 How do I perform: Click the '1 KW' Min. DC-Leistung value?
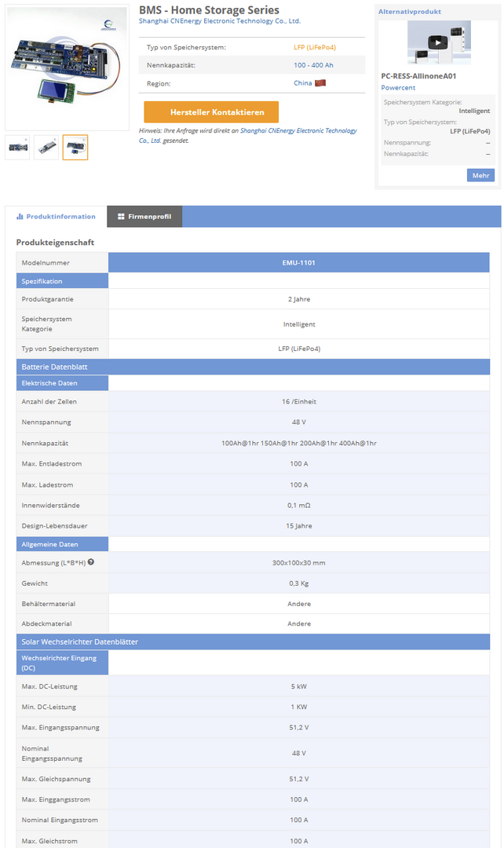(299, 707)
